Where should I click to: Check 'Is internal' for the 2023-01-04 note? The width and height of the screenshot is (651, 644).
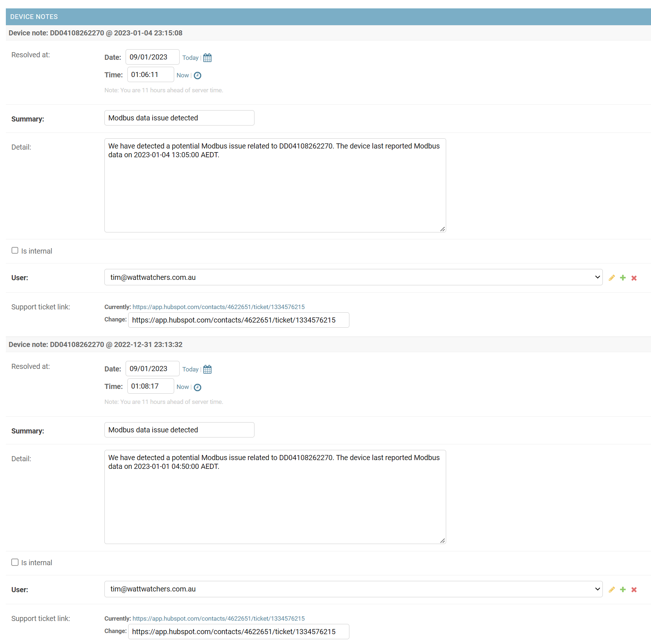tap(15, 250)
